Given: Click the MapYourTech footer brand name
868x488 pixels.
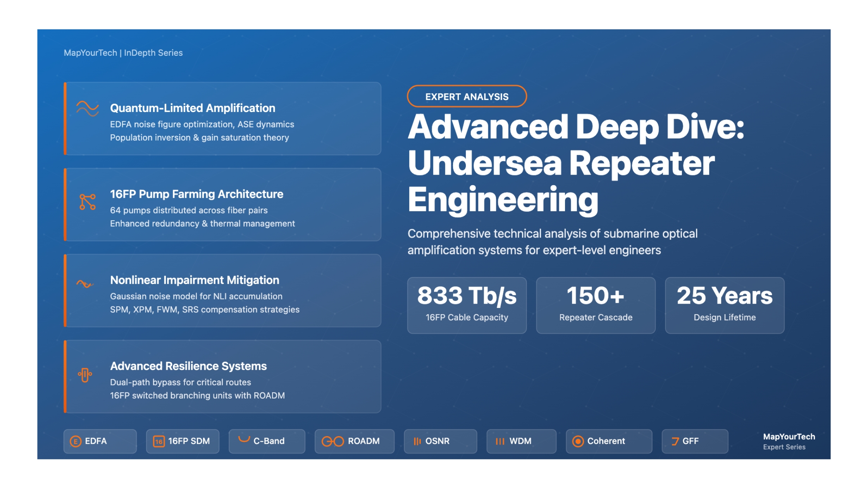Looking at the screenshot, I should (x=789, y=437).
